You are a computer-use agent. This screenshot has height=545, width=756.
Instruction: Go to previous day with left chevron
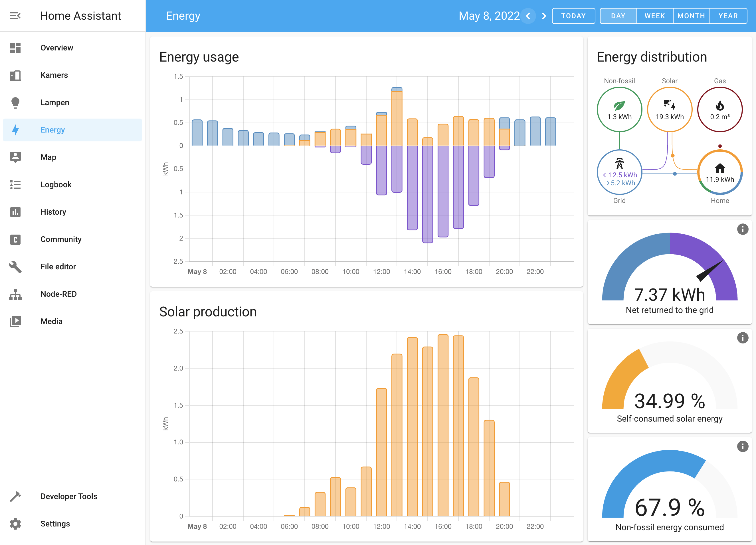pos(528,16)
